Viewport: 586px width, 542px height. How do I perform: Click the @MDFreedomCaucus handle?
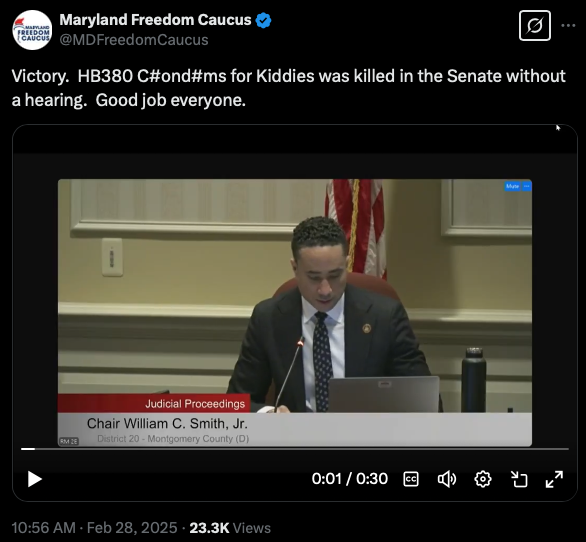pos(134,40)
